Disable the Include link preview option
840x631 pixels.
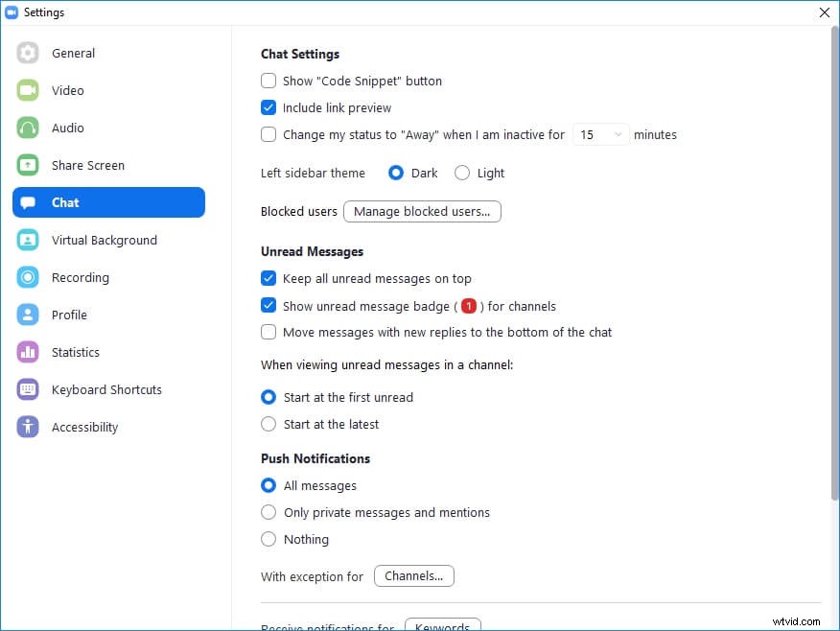(268, 107)
